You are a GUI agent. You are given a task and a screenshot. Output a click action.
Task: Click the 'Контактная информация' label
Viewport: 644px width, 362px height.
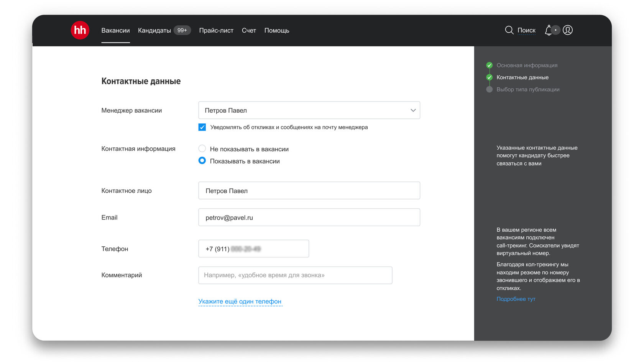coord(138,149)
